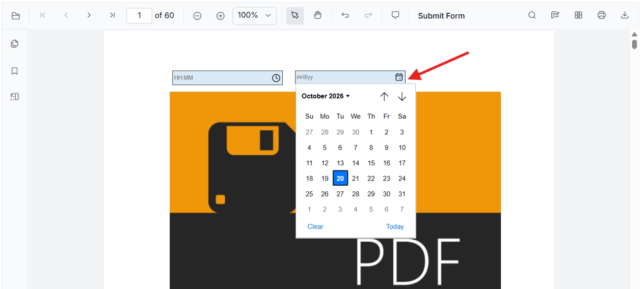
Task: Click the Submit Form button
Action: [x=441, y=16]
